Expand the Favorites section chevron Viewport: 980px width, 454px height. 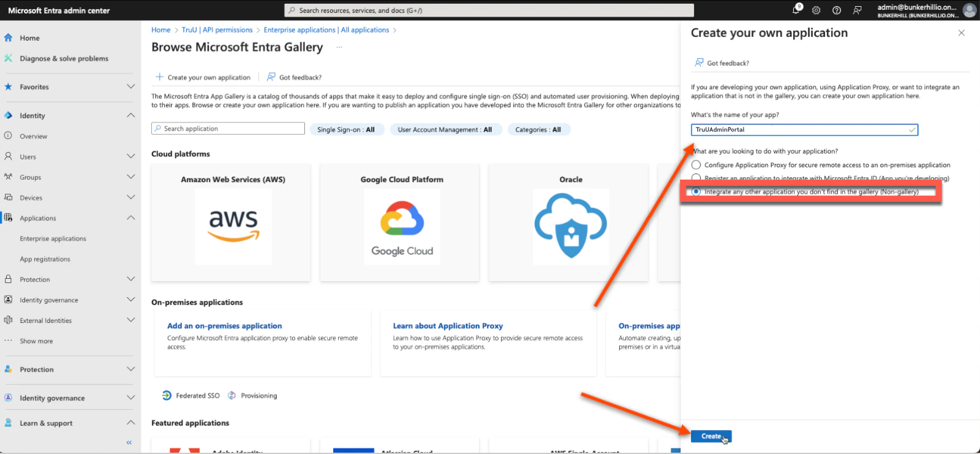pyautogui.click(x=130, y=87)
